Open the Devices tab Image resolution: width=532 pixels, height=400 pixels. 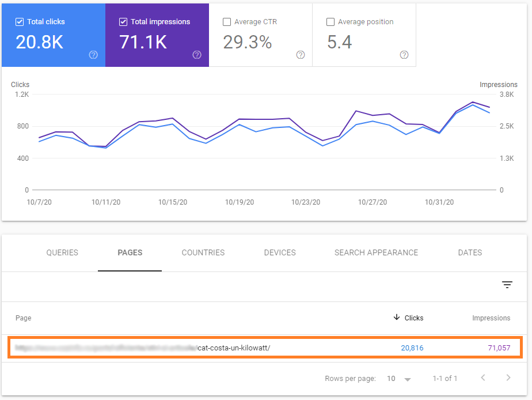tap(280, 252)
